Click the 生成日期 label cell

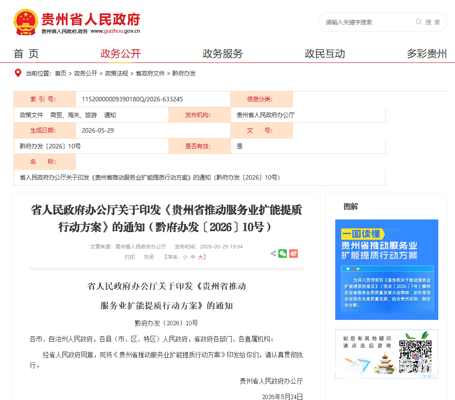point(45,130)
